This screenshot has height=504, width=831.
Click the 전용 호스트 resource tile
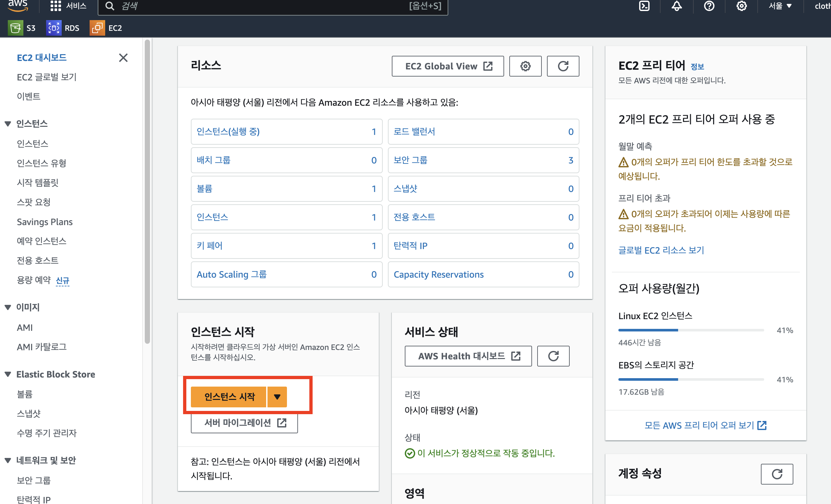[x=483, y=217]
